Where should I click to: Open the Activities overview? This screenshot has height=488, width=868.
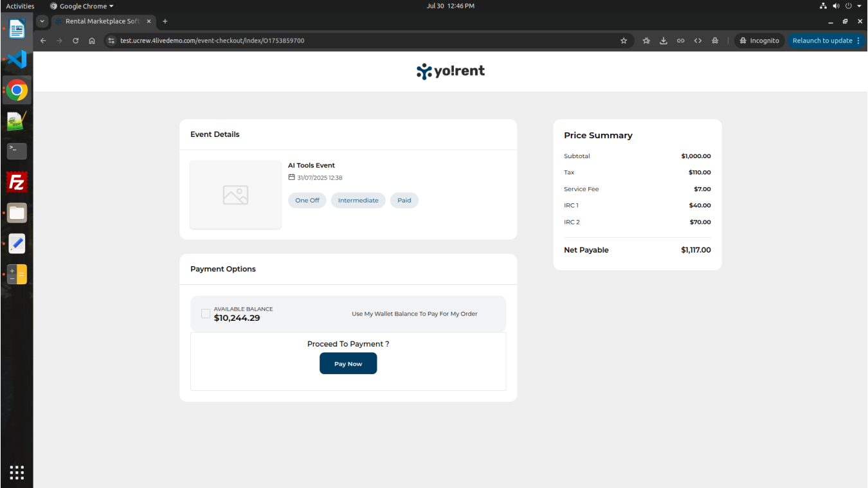[20, 6]
